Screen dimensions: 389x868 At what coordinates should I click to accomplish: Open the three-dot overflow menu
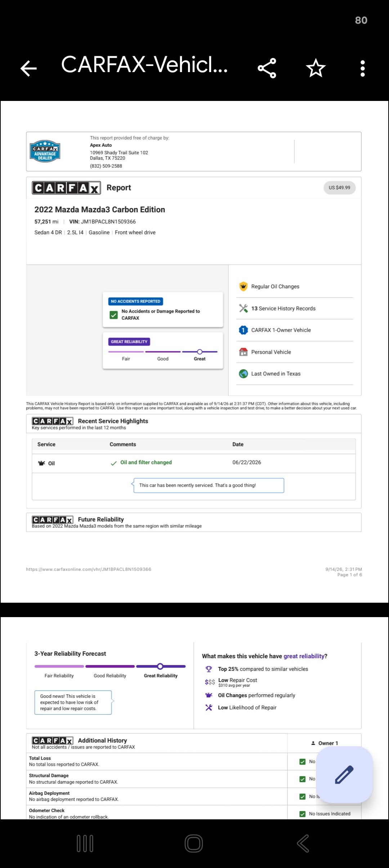pos(363,68)
